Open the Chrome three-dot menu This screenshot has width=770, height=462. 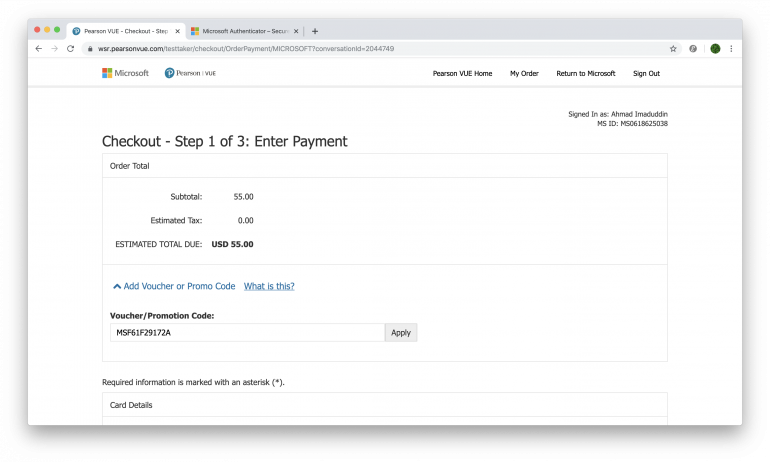click(731, 49)
